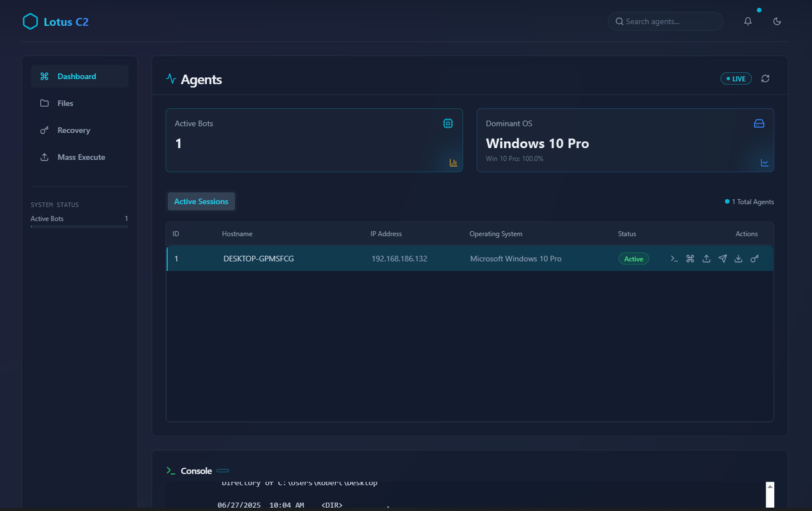Click the Lotus C2 hexagon logo
The height and width of the screenshot is (511, 812).
tap(30, 22)
